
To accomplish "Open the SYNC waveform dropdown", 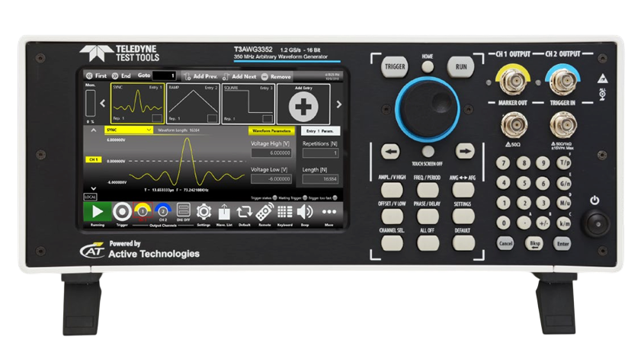I will [x=128, y=130].
